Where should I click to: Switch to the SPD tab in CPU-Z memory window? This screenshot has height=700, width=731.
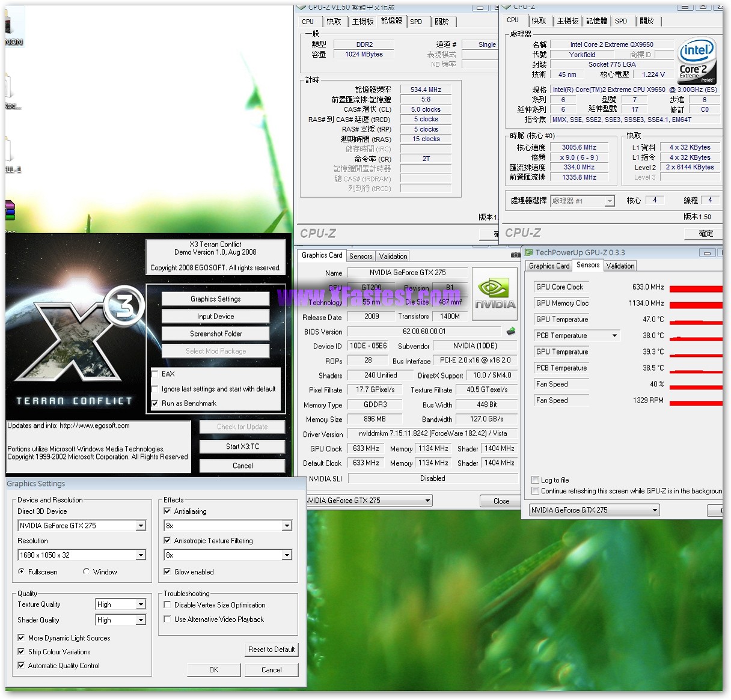416,22
